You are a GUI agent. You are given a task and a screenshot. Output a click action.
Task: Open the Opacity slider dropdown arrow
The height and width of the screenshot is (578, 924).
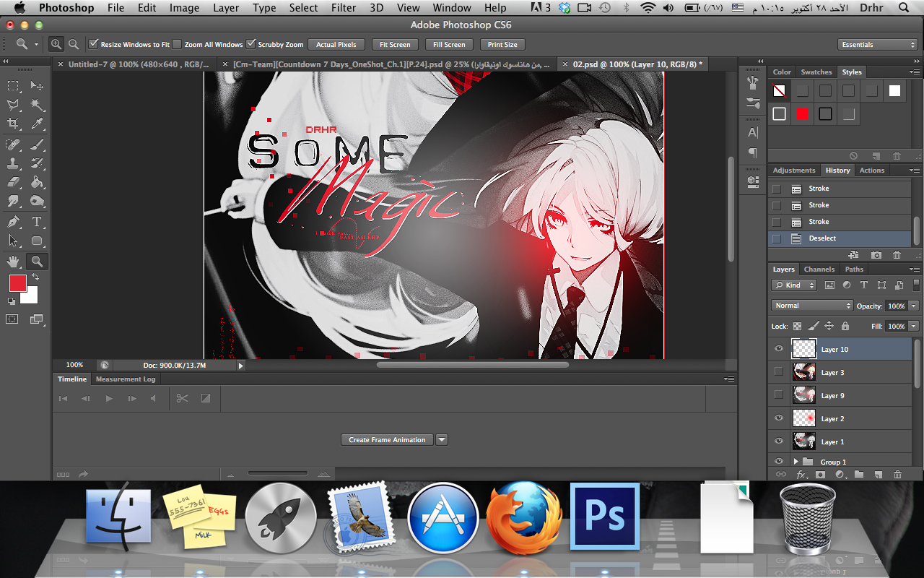coord(914,306)
